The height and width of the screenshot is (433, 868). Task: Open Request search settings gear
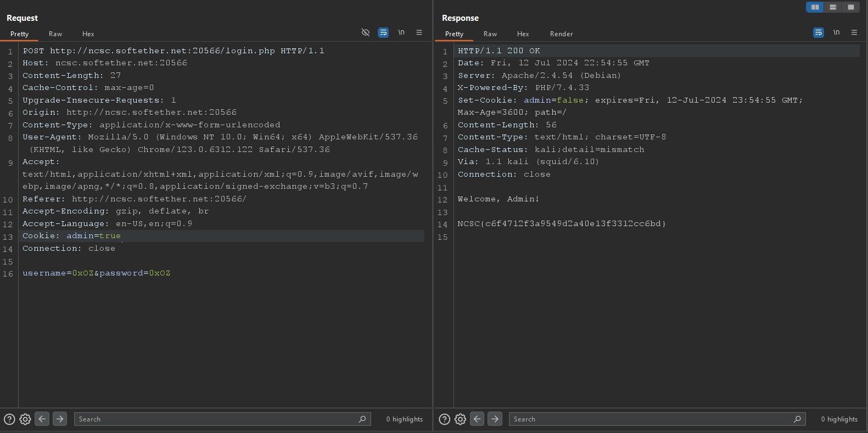coord(25,419)
